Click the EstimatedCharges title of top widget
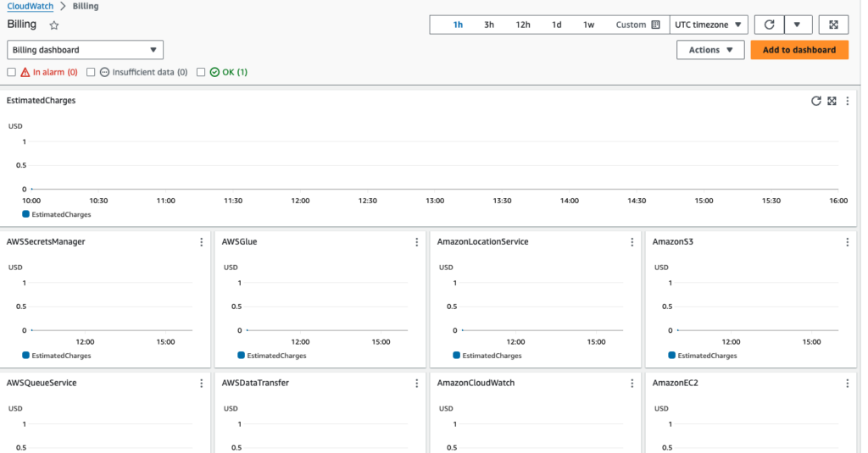The image size is (868, 453). pyautogui.click(x=41, y=100)
